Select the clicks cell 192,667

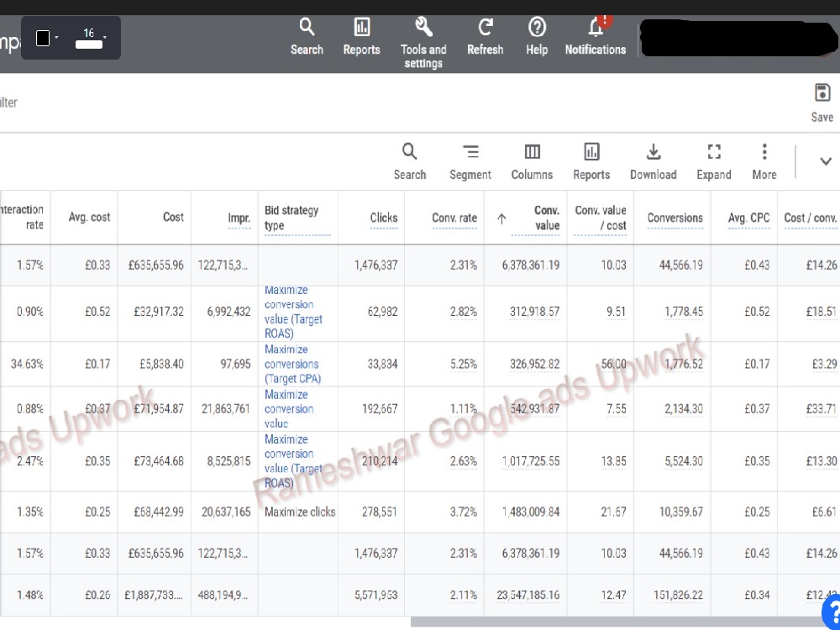coord(380,409)
